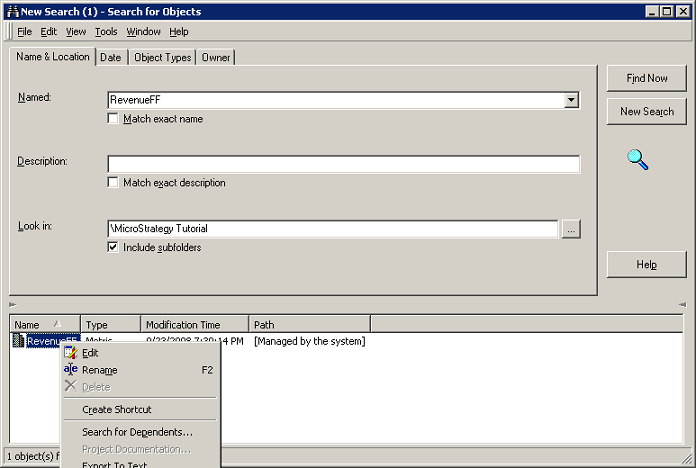696x468 pixels.
Task: Click the Edit pencil icon in context menu
Action: pos(70,353)
